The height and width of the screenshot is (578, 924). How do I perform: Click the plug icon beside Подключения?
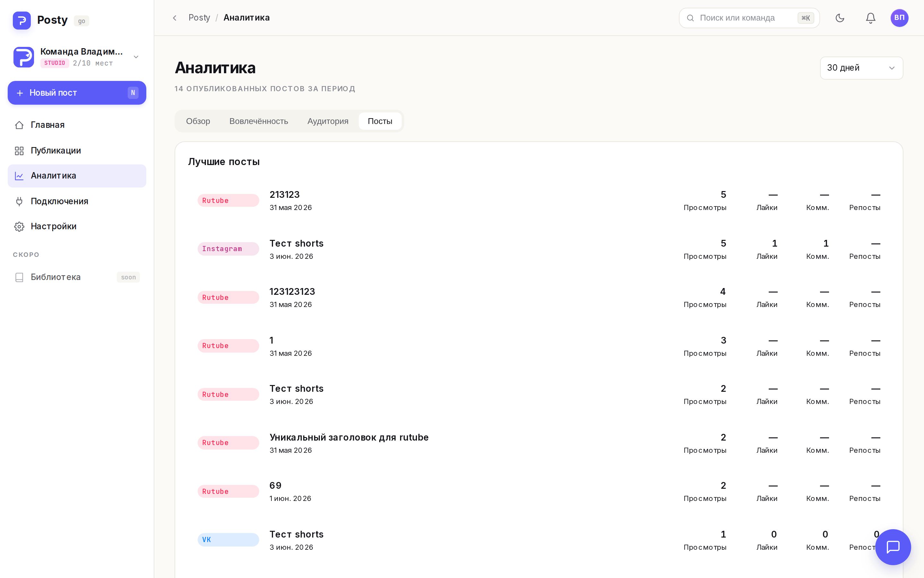[x=19, y=201]
